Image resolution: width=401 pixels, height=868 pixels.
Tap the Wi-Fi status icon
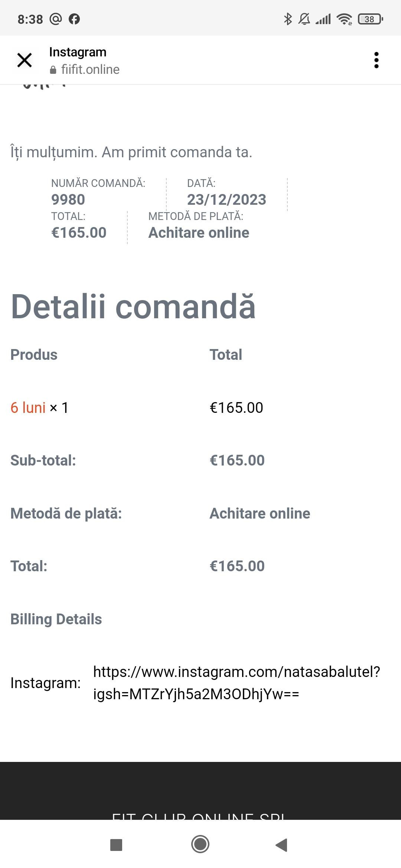tap(344, 19)
